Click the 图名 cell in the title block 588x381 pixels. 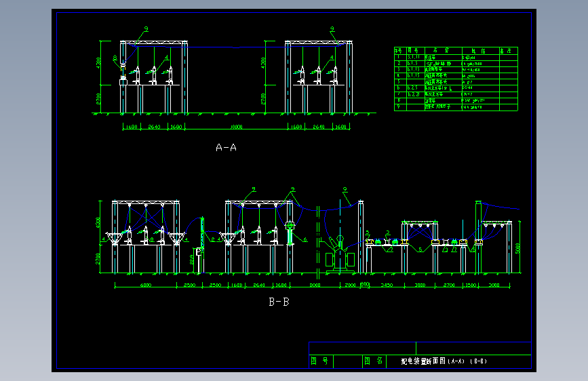(374, 361)
